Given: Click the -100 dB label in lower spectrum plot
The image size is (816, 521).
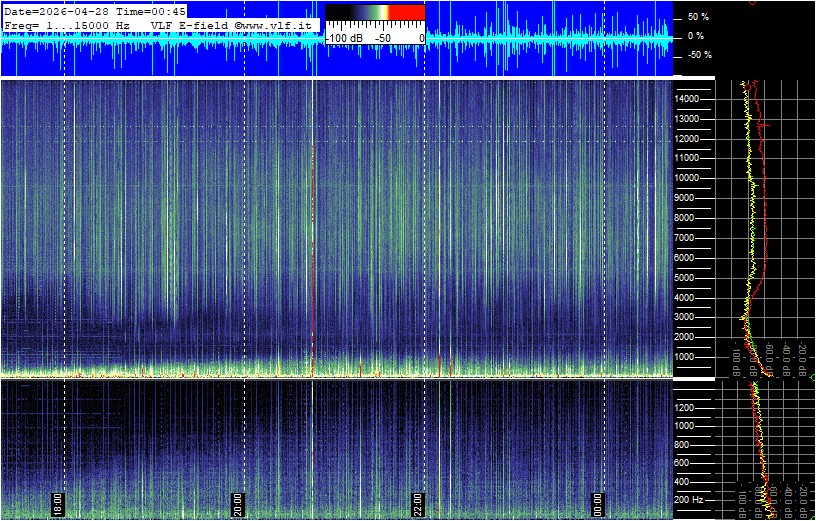Looking at the screenshot, I should [x=741, y=501].
